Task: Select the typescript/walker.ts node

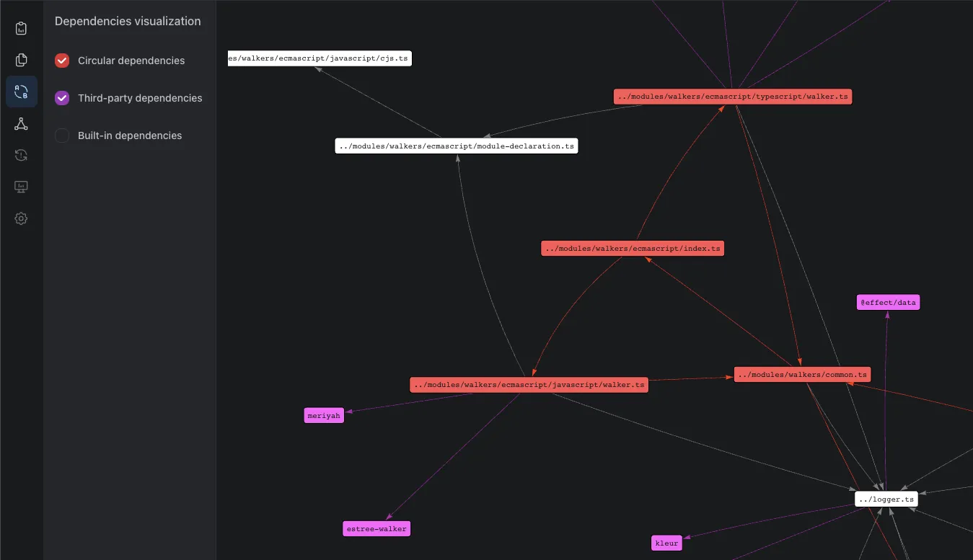Action: coord(733,97)
